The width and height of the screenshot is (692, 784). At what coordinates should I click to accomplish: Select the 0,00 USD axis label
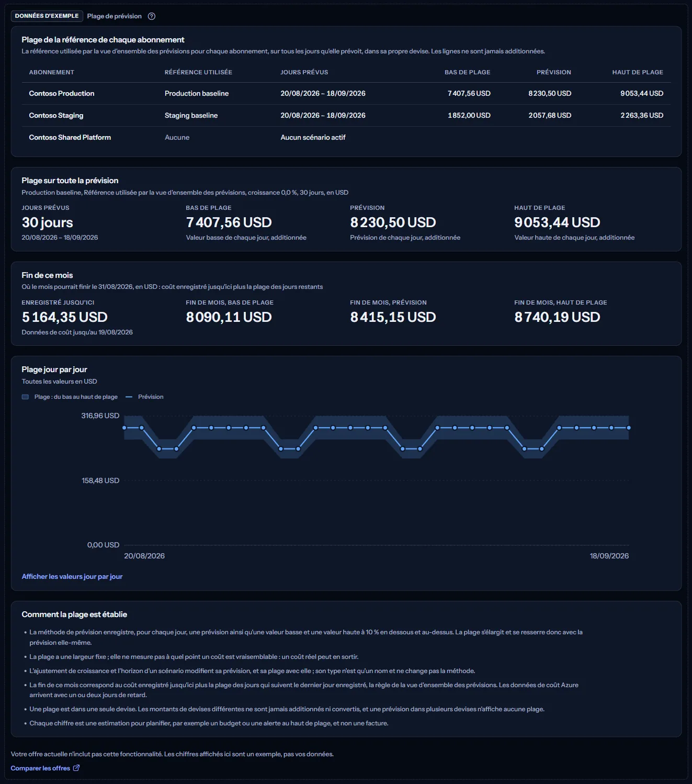(103, 545)
